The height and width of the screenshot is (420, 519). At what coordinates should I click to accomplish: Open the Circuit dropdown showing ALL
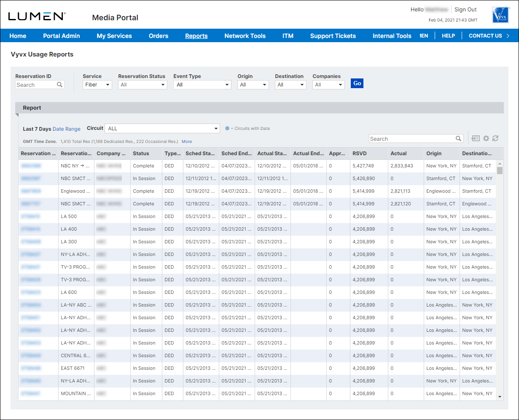tap(162, 128)
